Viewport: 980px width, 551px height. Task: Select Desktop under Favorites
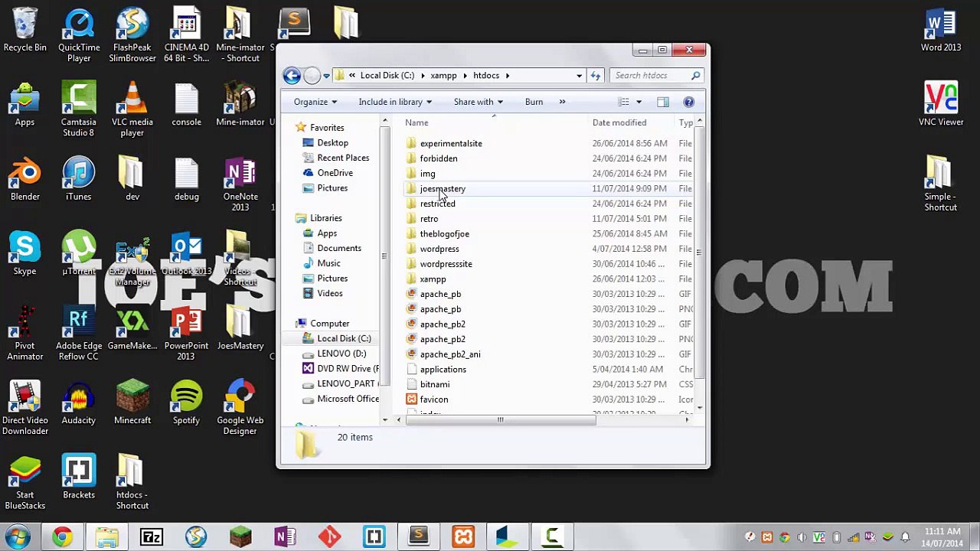332,142
